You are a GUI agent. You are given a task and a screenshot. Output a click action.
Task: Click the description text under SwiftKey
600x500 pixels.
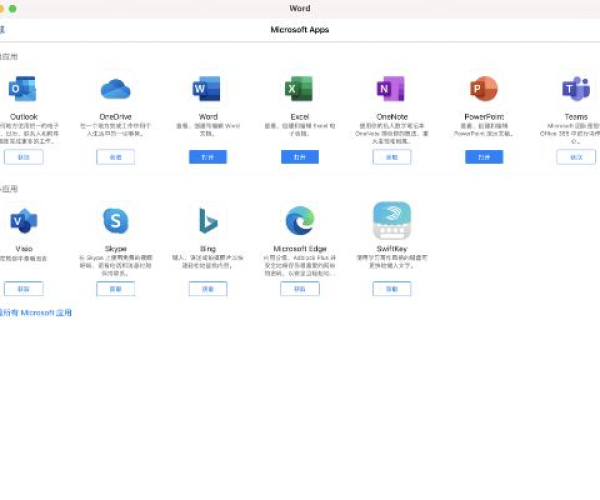392,262
